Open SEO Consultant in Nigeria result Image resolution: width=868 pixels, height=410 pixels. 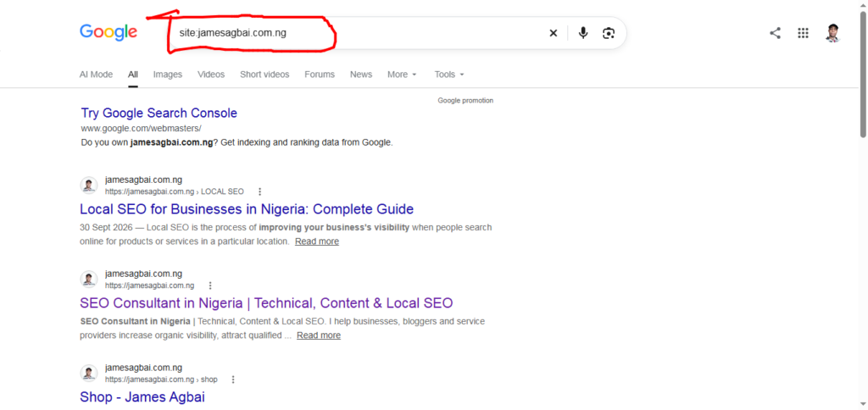266,303
